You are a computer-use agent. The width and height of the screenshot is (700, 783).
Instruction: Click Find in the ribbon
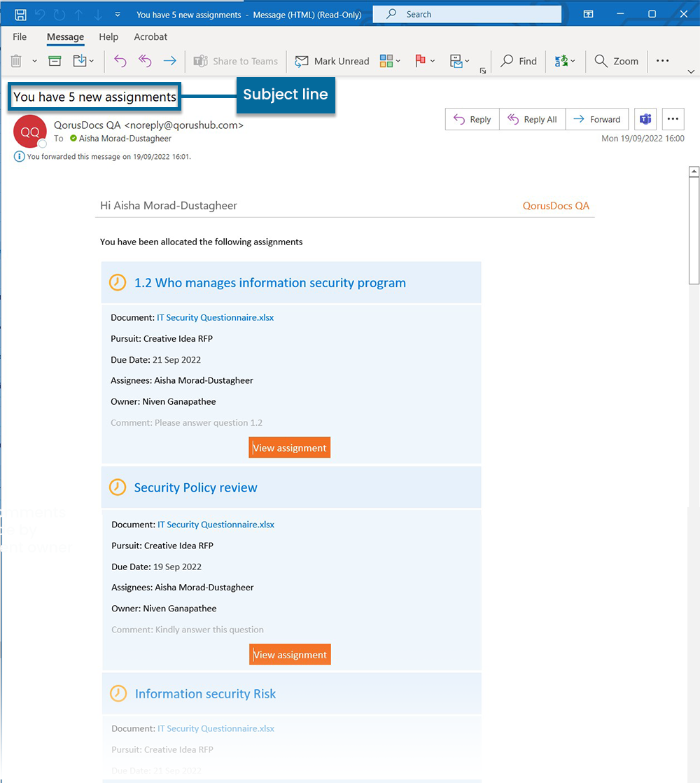519,61
